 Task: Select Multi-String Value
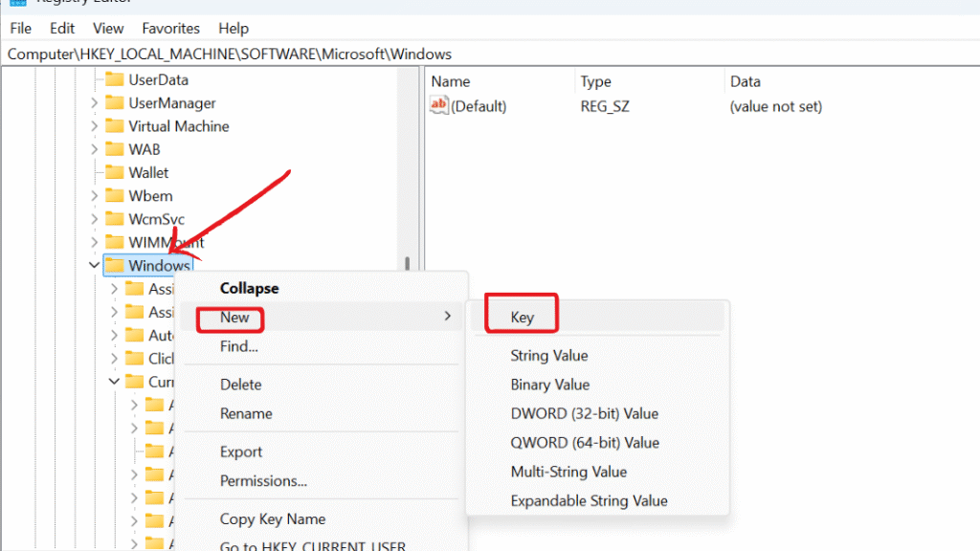tap(568, 472)
